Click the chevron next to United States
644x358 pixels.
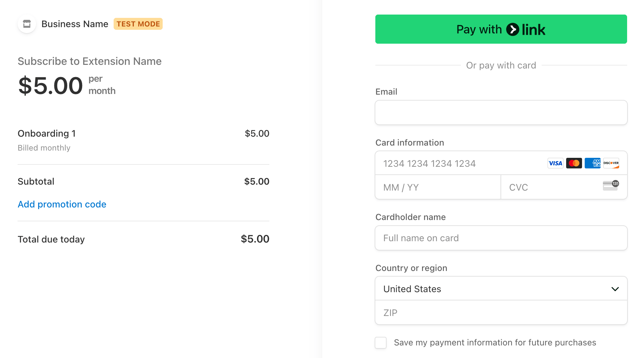[x=615, y=289]
